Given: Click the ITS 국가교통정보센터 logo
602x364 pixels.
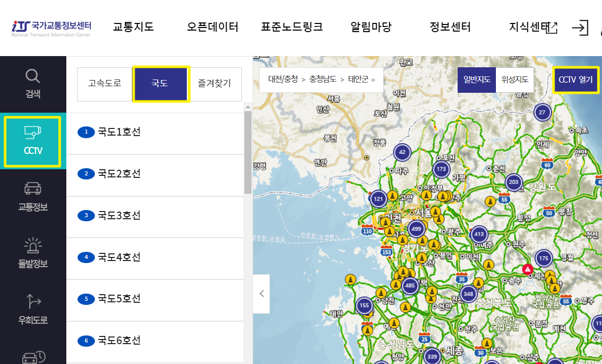Looking at the screenshot, I should [51, 29].
